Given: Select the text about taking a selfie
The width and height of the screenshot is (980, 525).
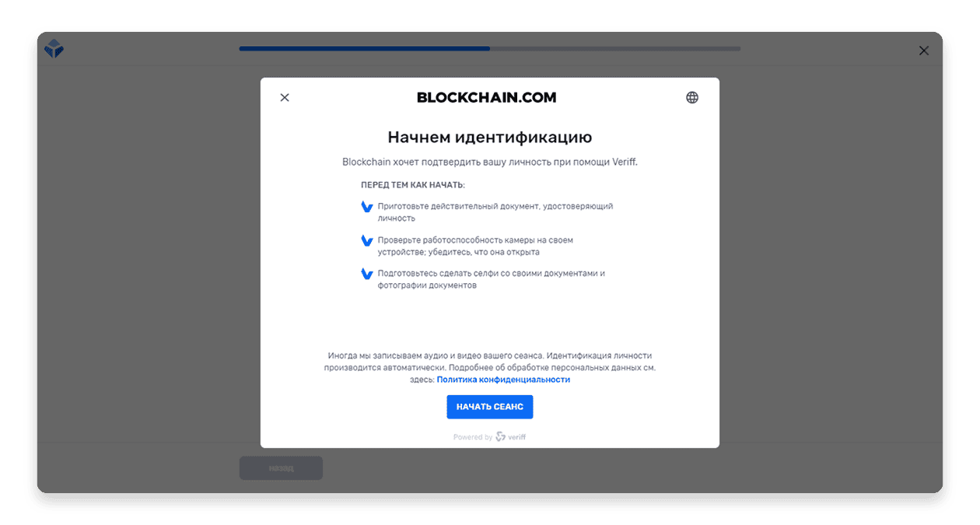Looking at the screenshot, I should pos(492,279).
